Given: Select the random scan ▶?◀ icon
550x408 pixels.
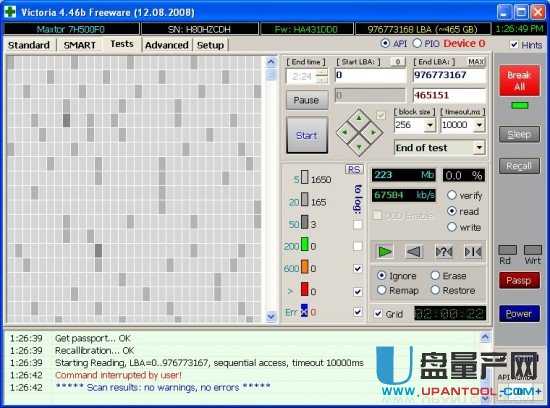Looking at the screenshot, I should (x=444, y=252).
